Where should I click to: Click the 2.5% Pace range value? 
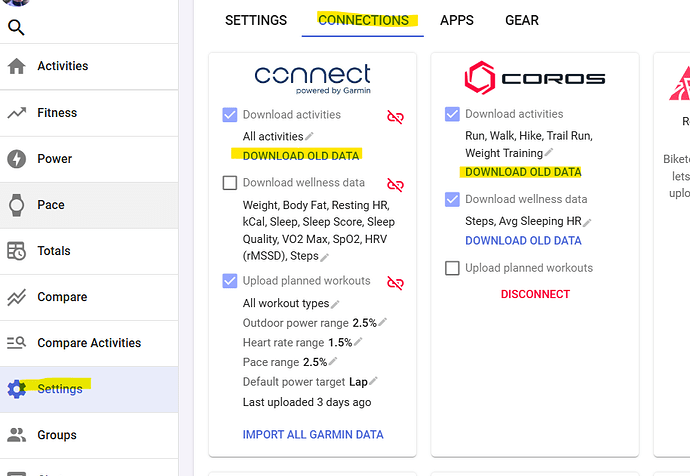[x=315, y=362]
